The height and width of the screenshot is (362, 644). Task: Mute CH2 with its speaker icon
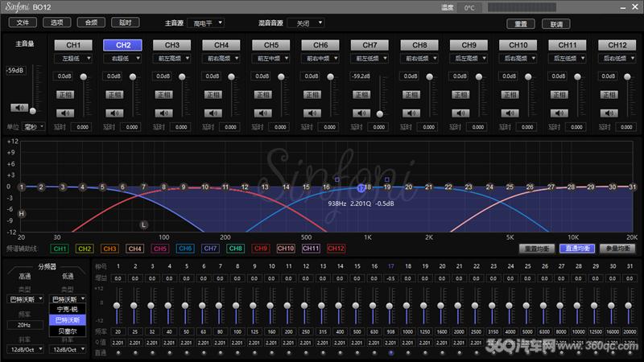click(x=114, y=113)
